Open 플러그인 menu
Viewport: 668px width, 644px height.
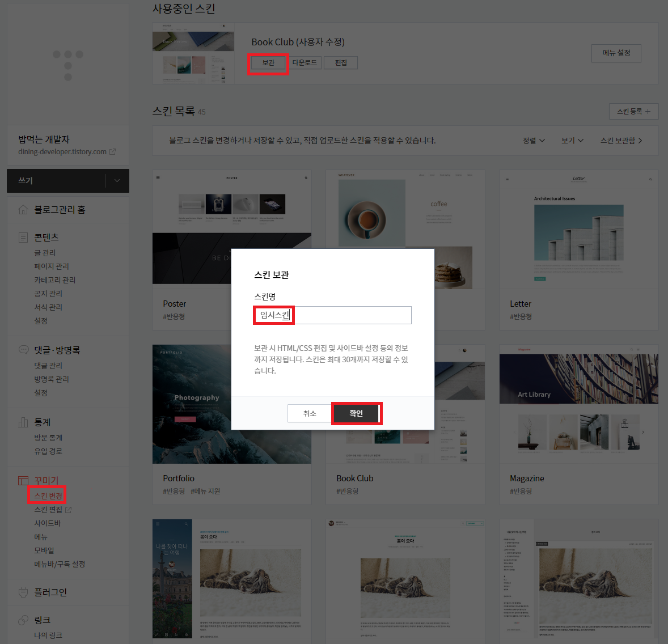(x=50, y=592)
